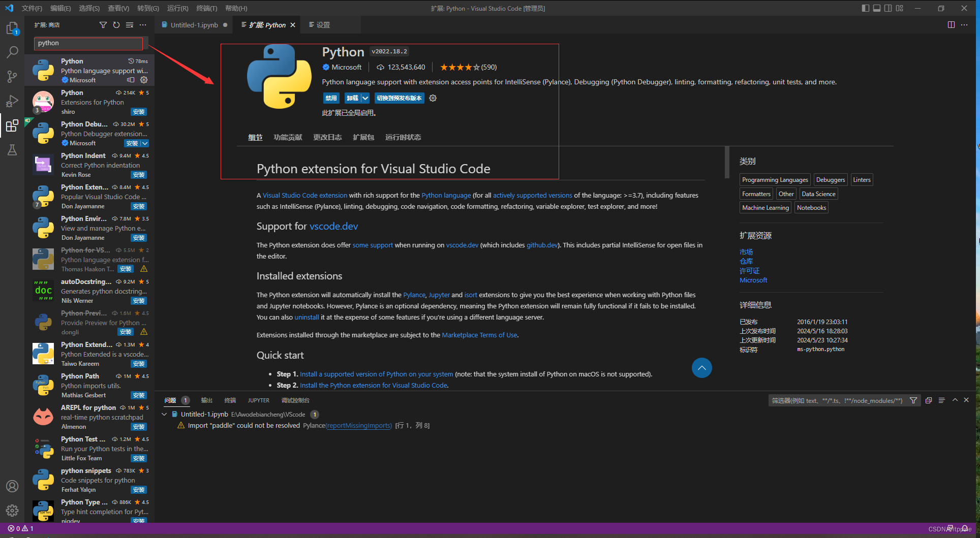Switch to the JUPYTER panel tab

258,400
